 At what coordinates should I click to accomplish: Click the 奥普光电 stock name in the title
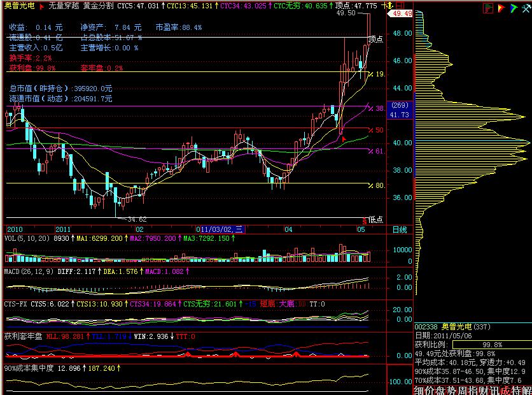[x=19, y=6]
